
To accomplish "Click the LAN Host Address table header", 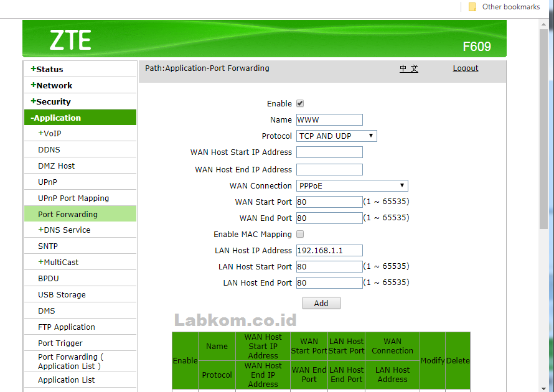I will pyautogui.click(x=392, y=375).
